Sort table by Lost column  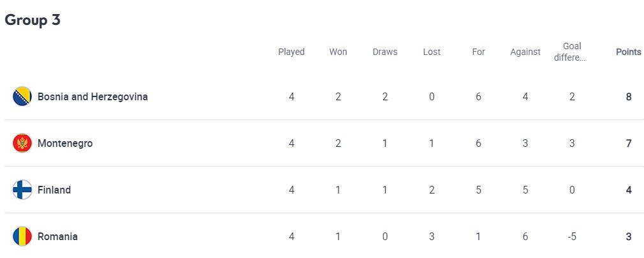pos(432,52)
